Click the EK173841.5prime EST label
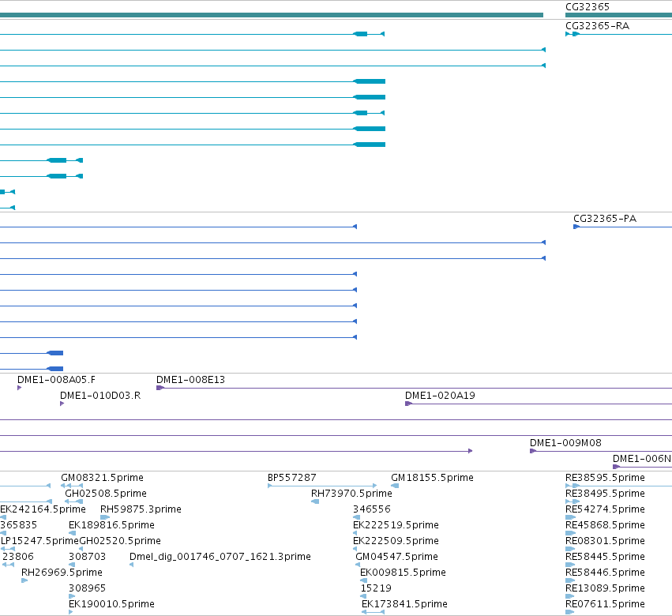The height and width of the screenshot is (616, 672). 404,604
